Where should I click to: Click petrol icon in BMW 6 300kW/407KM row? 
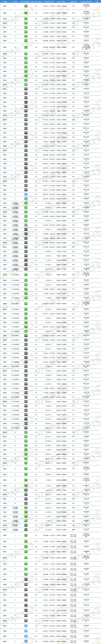click(26, 459)
